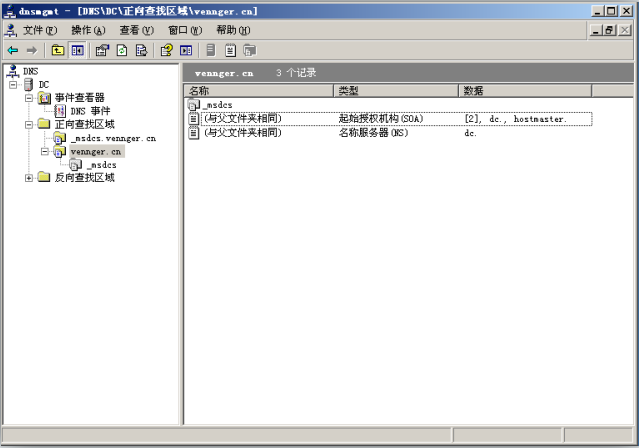This screenshot has width=639, height=448.
Task: Collapse the vennger.cn zone node
Action: [x=44, y=152]
